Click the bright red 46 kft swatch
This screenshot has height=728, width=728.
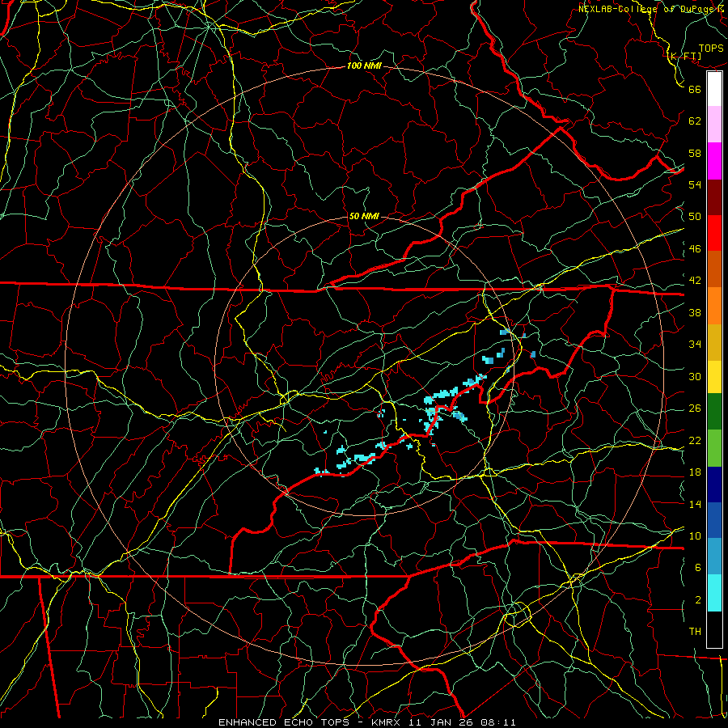click(714, 233)
